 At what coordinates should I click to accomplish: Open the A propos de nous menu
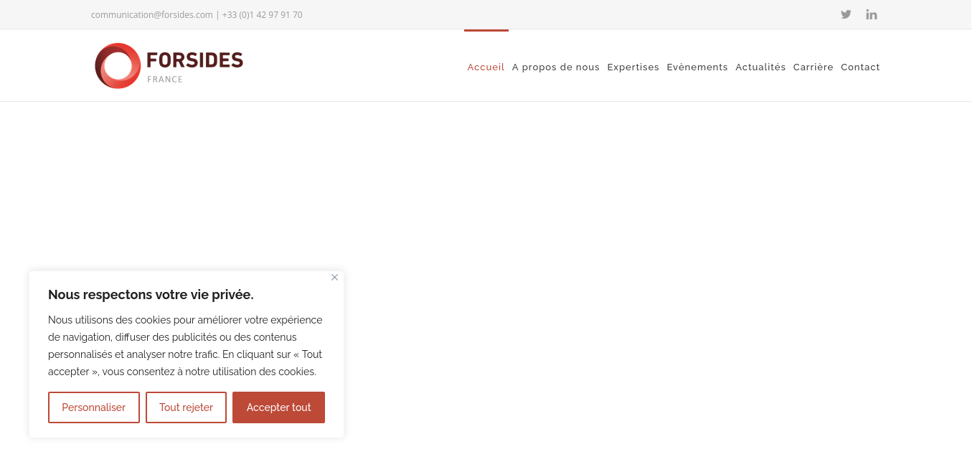556,67
